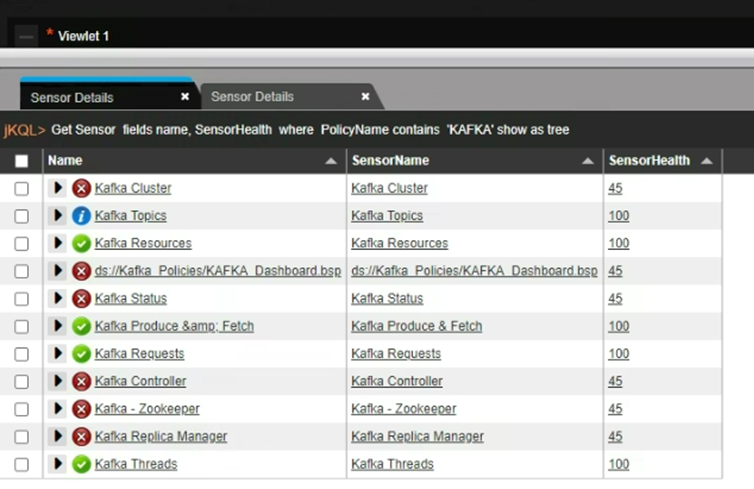Click the Viewlet 1 title
Viewport: 754px width, 489px height.
83,36
